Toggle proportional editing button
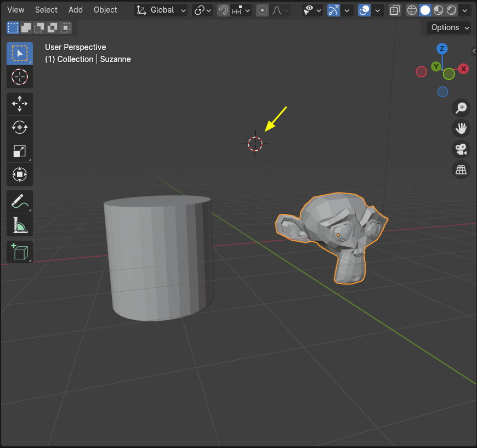 262,10
